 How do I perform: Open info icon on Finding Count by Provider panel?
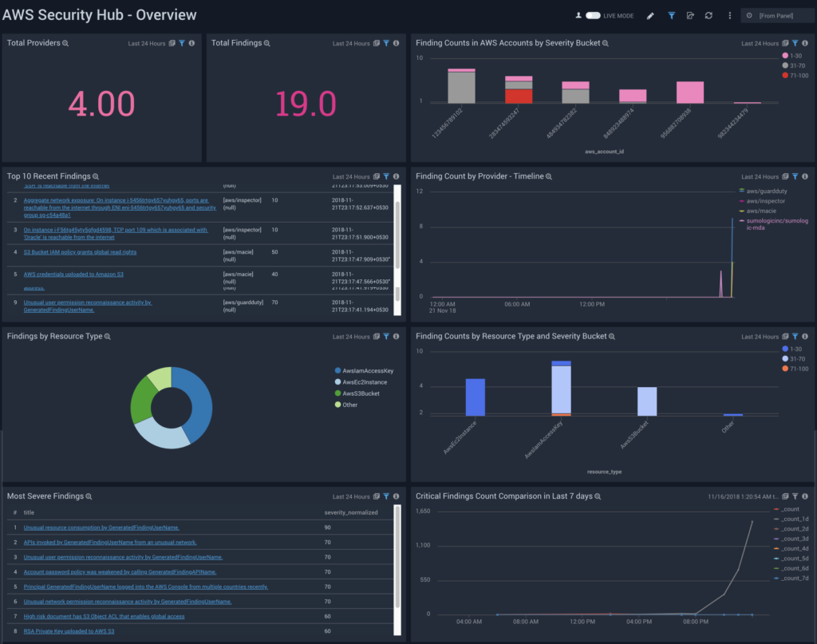click(805, 176)
